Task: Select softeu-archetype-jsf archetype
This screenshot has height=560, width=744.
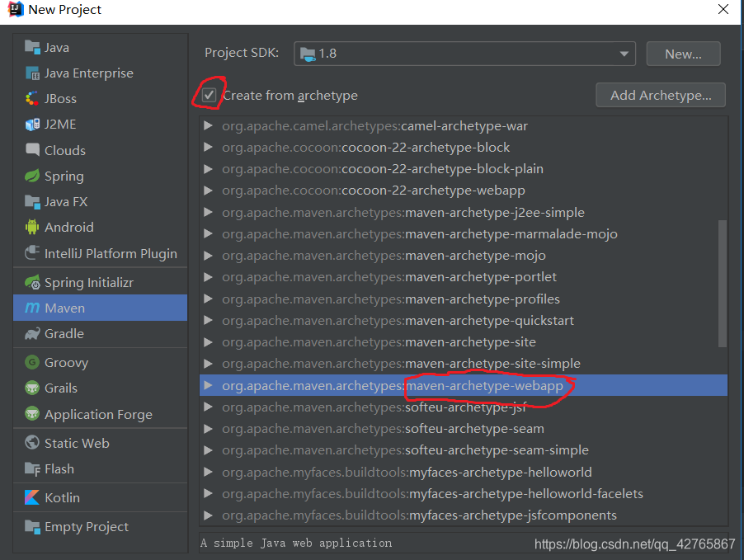Action: pyautogui.click(x=464, y=407)
